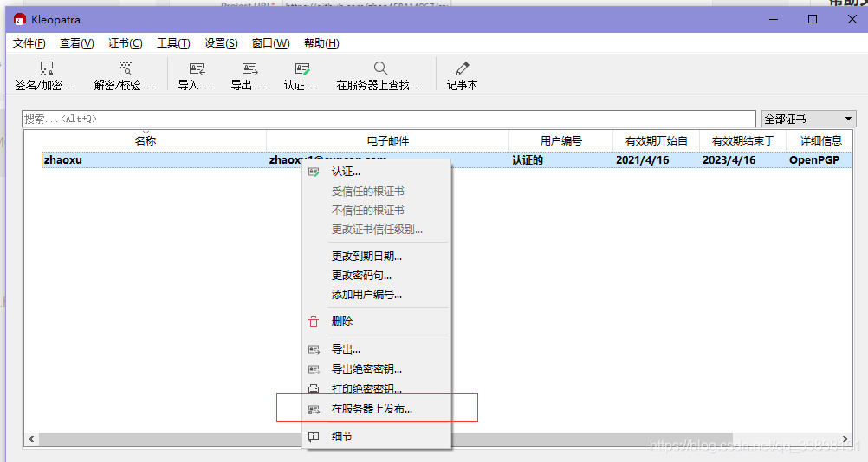Open the 窗口(W) menu
This screenshot has width=868, height=462.
[x=270, y=43]
